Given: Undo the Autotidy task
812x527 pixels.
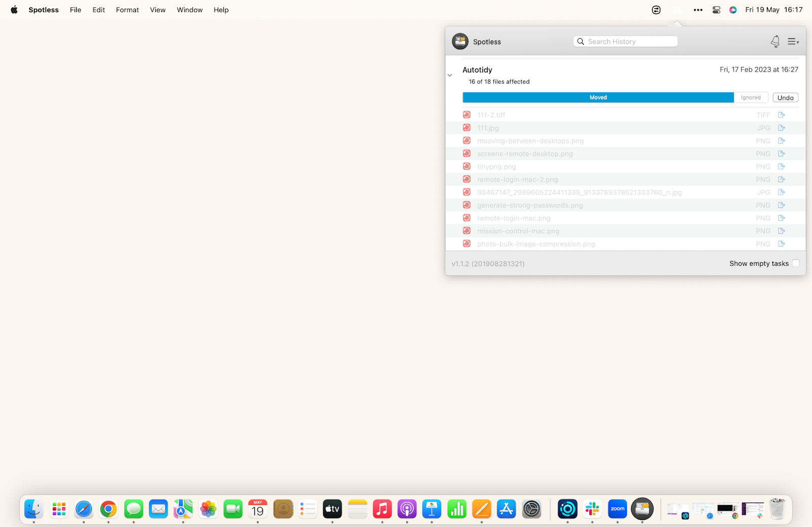Looking at the screenshot, I should [785, 97].
